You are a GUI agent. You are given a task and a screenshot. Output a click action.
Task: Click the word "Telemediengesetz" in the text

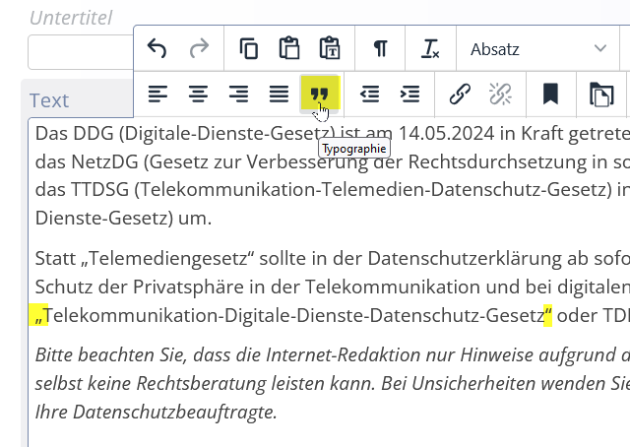point(168,258)
